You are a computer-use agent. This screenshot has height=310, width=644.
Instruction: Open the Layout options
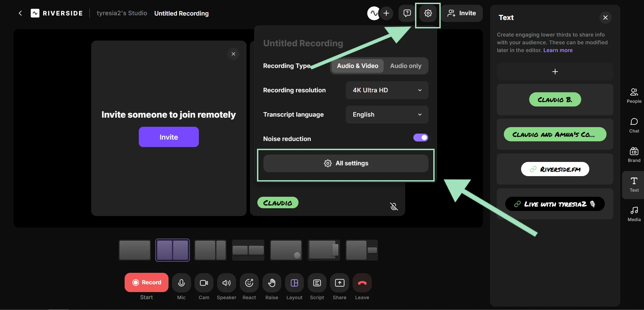click(294, 283)
